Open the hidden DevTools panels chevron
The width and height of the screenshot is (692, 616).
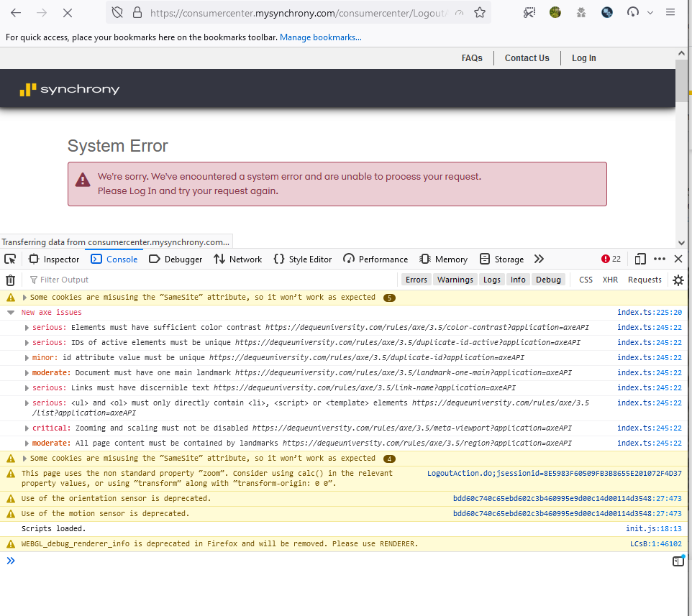[x=540, y=258]
